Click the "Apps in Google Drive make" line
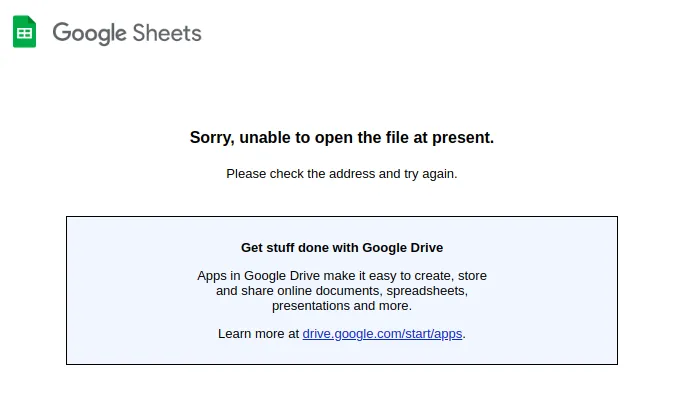The height and width of the screenshot is (398, 683). point(342,276)
